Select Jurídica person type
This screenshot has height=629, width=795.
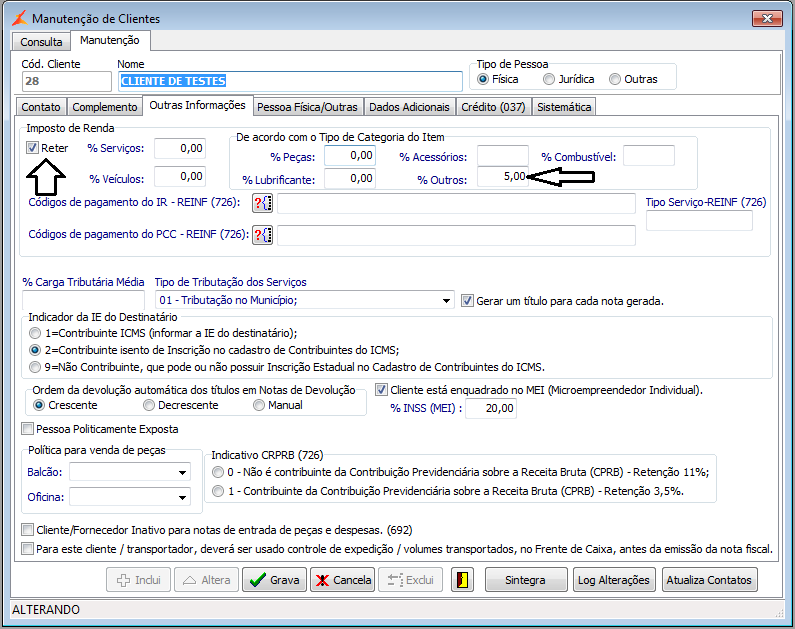point(549,79)
